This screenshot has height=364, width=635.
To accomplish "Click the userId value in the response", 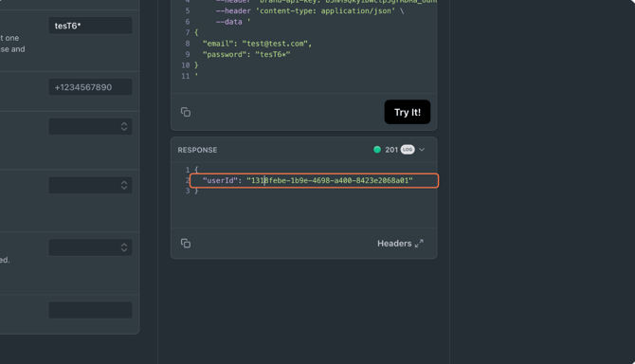I will point(330,181).
